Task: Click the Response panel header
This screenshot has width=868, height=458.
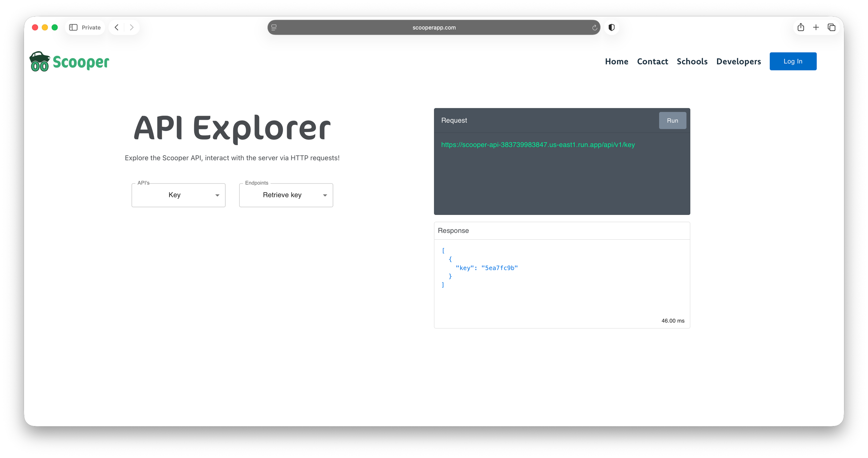Action: (x=562, y=231)
